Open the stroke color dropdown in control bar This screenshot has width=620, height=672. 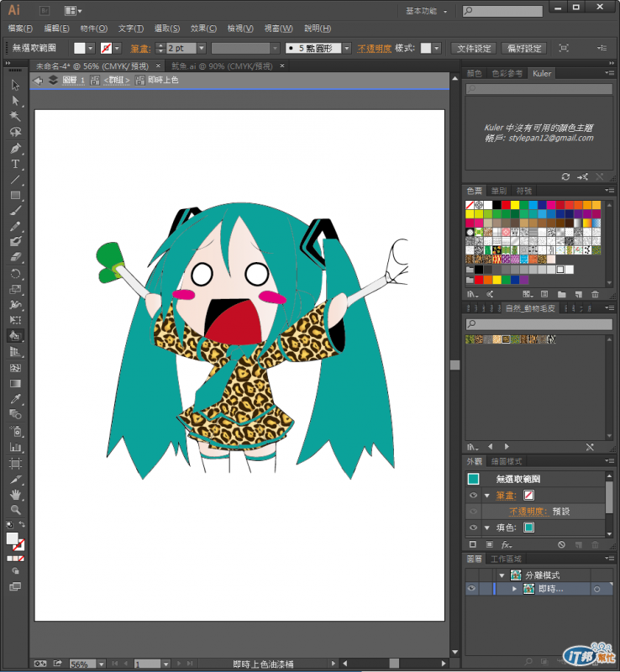point(117,49)
